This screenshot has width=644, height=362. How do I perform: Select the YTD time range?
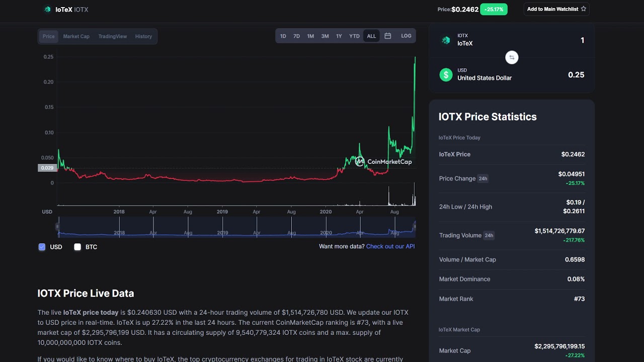(x=355, y=36)
